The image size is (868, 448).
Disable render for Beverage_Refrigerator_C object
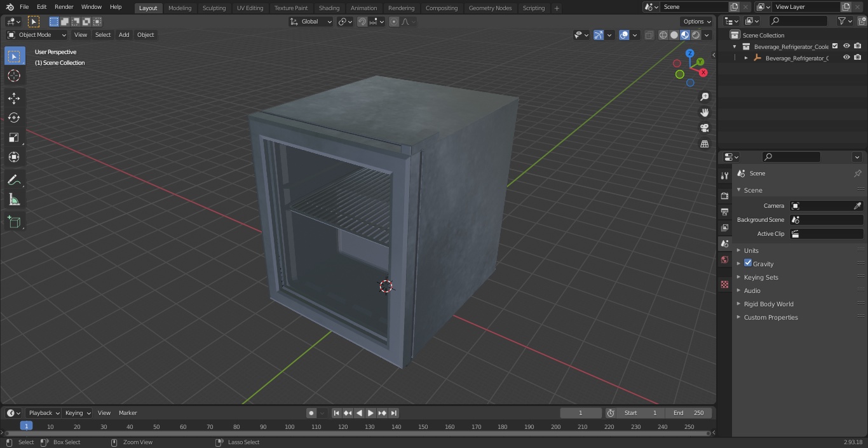[x=858, y=58]
